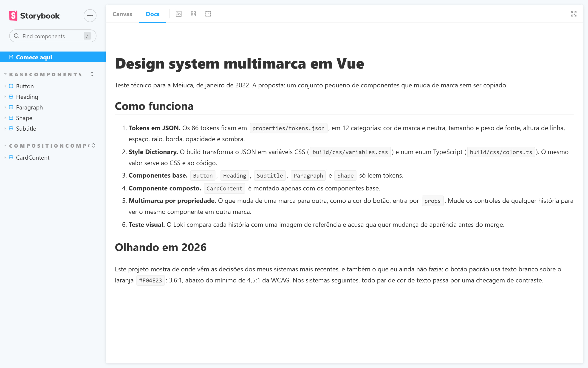
Task: Expand all under BASECOMPONENTS with the double-arrow
Action: coord(92,74)
